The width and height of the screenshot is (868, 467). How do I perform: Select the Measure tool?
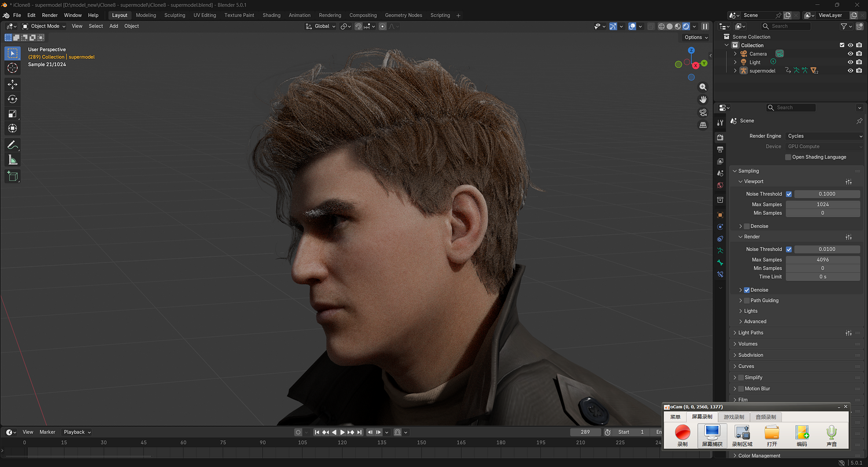pos(12,160)
